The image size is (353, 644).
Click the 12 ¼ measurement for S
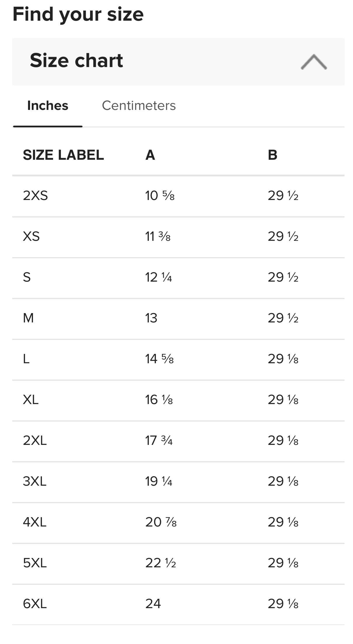coord(159,277)
